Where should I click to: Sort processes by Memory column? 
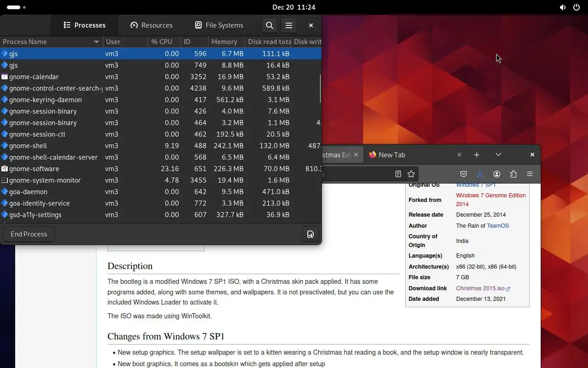click(226, 42)
